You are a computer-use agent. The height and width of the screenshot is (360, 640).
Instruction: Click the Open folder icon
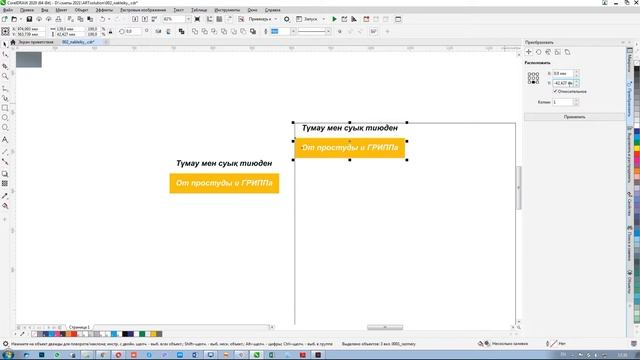coord(14,19)
